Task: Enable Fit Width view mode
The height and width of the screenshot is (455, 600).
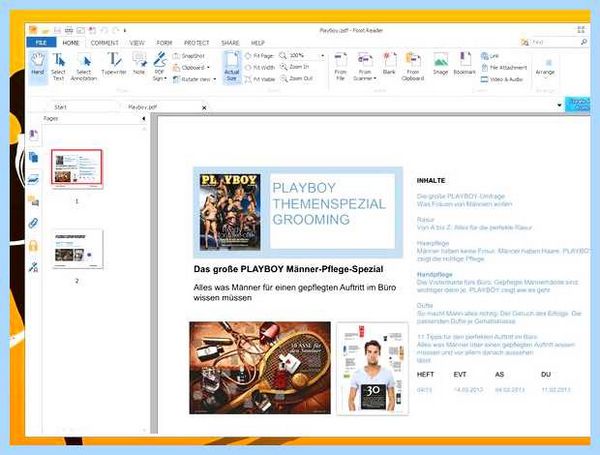Action: [x=260, y=67]
